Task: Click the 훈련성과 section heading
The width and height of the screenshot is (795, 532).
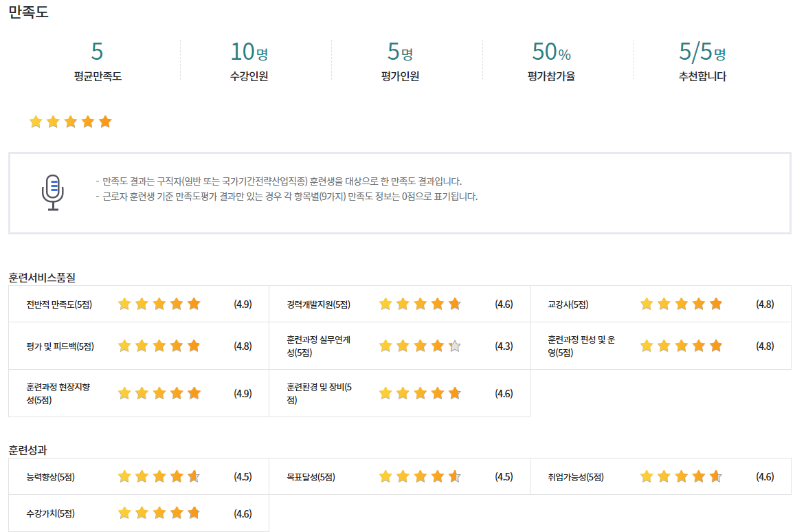Action: point(27,450)
